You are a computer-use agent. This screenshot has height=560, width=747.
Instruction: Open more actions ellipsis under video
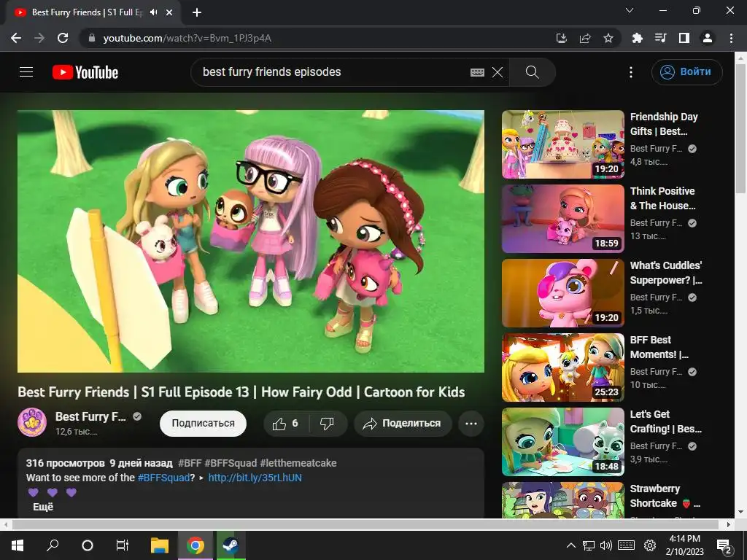point(471,424)
